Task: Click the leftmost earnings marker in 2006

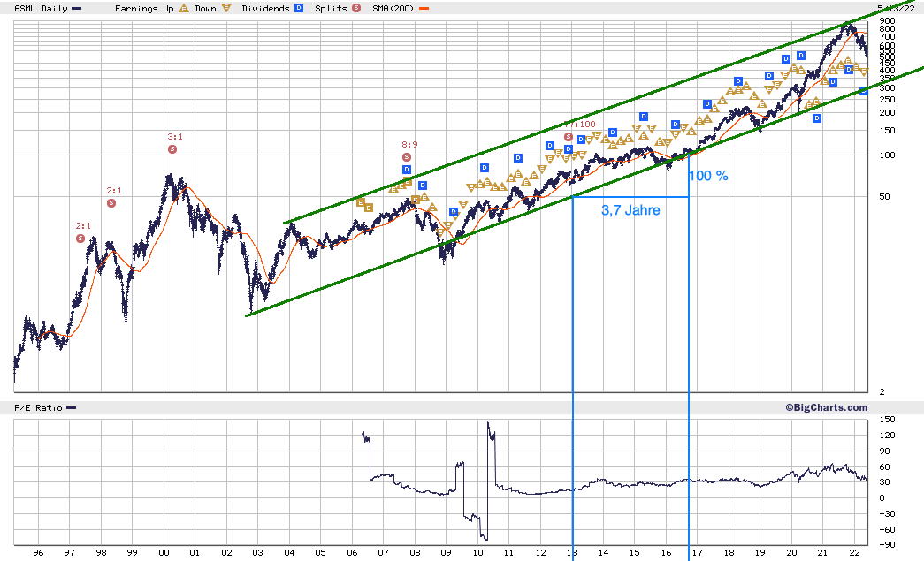Action: [361, 202]
